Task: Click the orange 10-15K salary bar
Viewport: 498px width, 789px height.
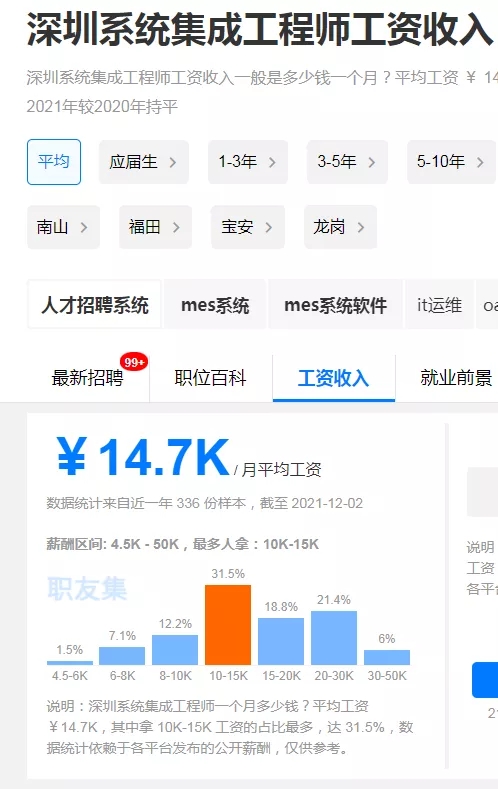Action: [x=228, y=624]
